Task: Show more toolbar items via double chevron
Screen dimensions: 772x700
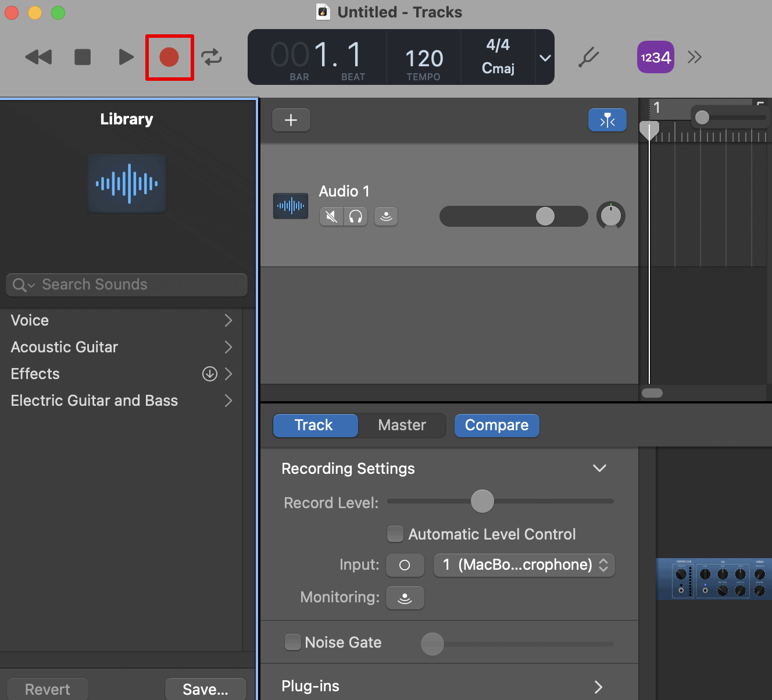Action: pyautogui.click(x=694, y=57)
